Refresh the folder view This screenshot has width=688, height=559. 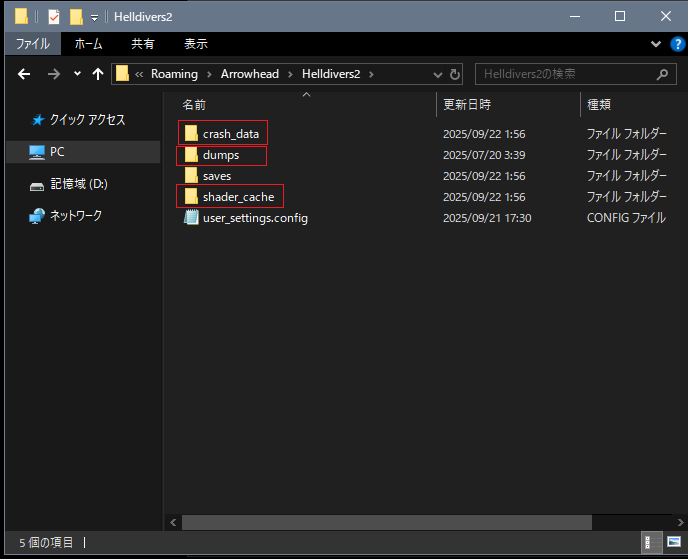point(455,74)
